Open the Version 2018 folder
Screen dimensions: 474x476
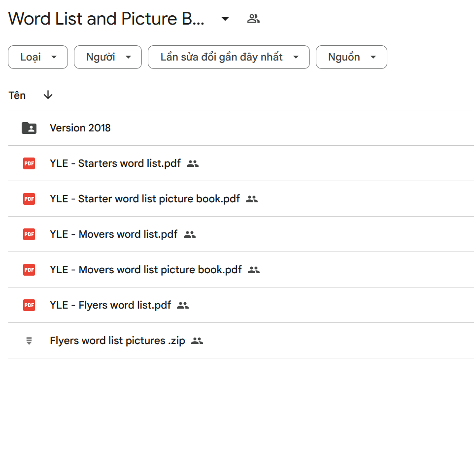click(80, 128)
